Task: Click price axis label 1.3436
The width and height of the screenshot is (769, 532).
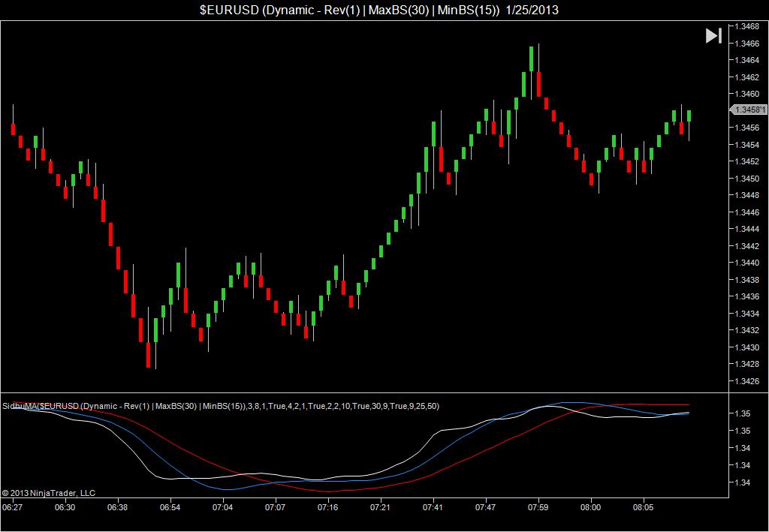Action: pyautogui.click(x=747, y=296)
